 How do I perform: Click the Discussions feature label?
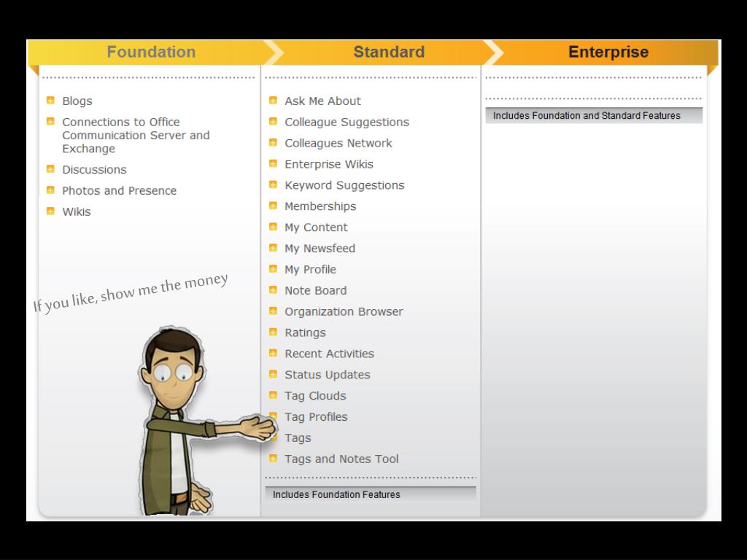[x=94, y=169]
